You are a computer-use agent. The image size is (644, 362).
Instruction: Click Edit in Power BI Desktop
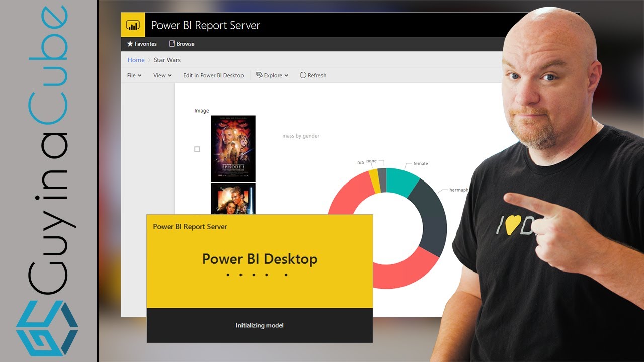click(x=213, y=75)
